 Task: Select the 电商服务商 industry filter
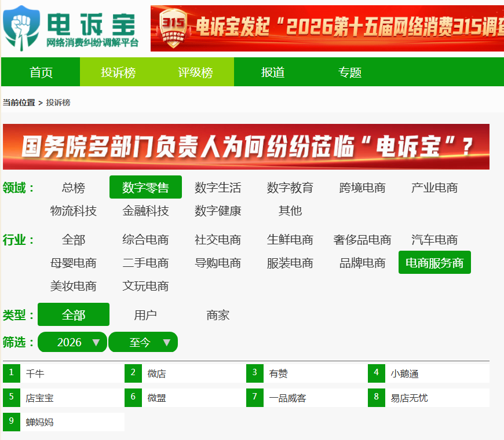point(434,262)
